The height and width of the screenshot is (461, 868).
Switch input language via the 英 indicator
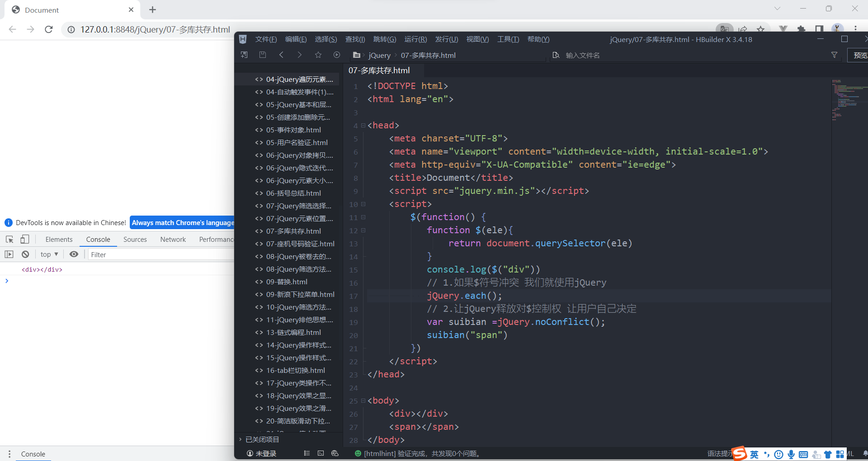click(x=754, y=454)
